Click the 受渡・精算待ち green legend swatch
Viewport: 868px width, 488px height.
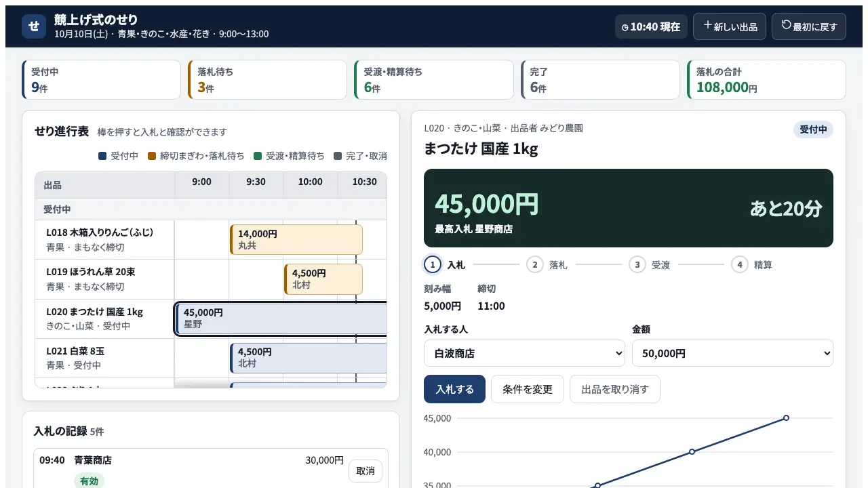(258, 156)
